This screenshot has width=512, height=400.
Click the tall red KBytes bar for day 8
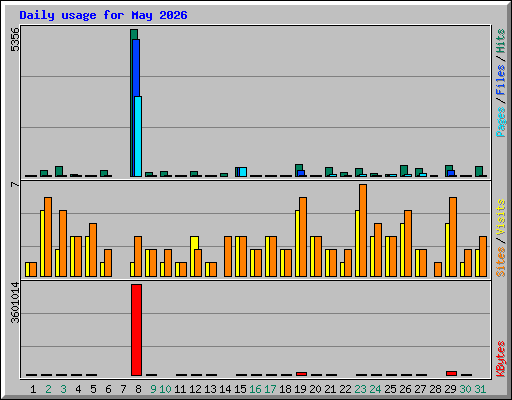point(136,330)
